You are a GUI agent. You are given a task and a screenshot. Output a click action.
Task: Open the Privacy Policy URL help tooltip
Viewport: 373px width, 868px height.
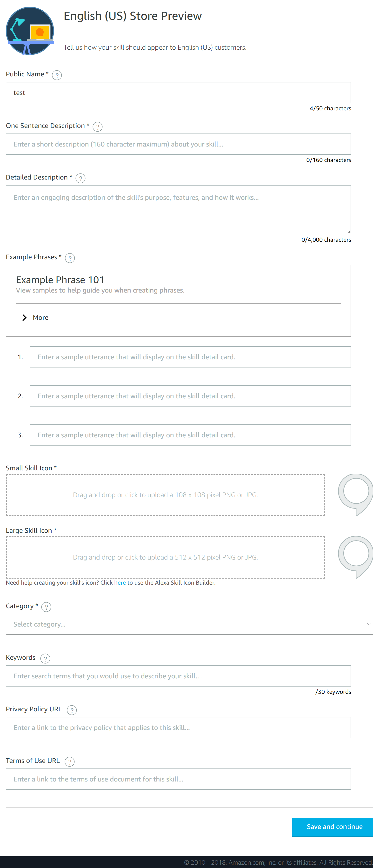coord(72,710)
